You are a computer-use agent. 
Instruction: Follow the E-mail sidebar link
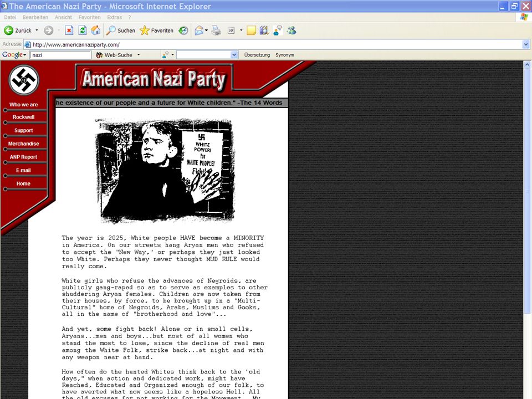click(23, 170)
